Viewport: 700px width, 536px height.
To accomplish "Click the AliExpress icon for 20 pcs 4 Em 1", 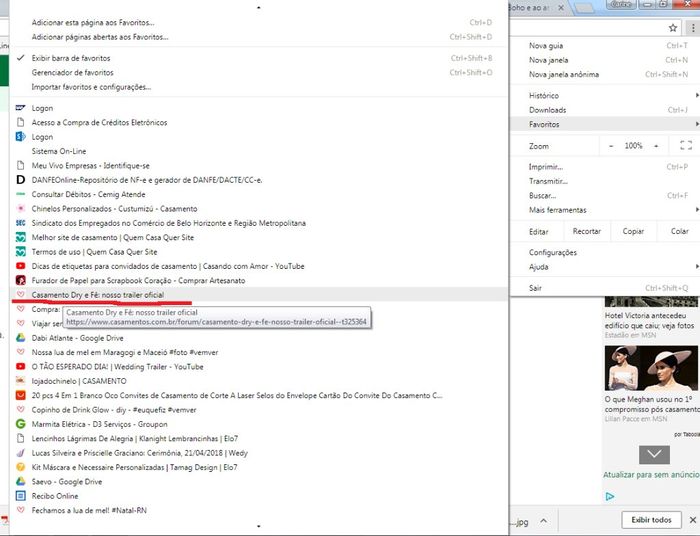I will click(x=21, y=395).
